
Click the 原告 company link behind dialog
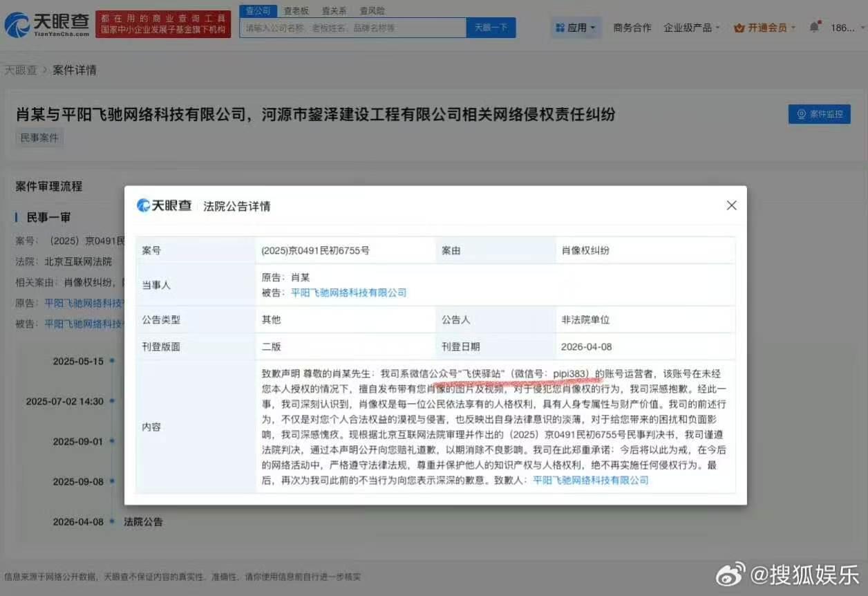[x=84, y=303]
